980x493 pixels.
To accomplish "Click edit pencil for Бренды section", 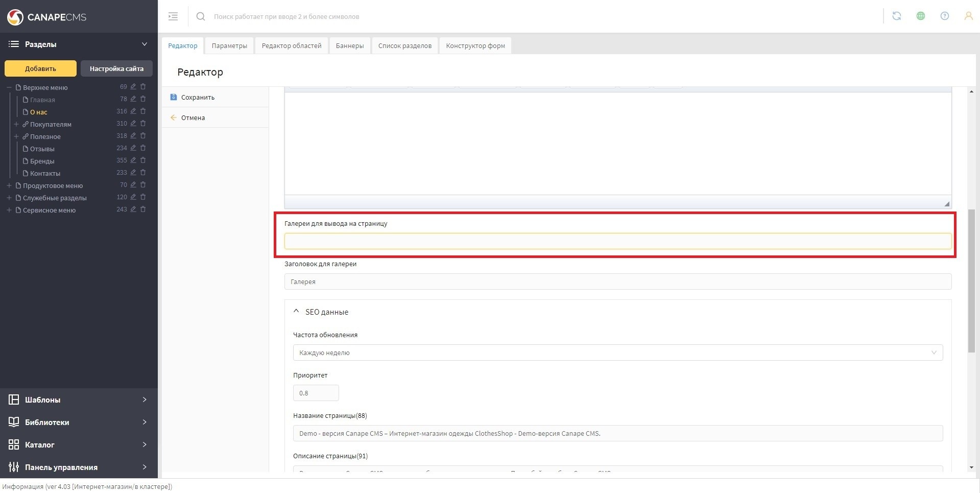I will tap(133, 160).
